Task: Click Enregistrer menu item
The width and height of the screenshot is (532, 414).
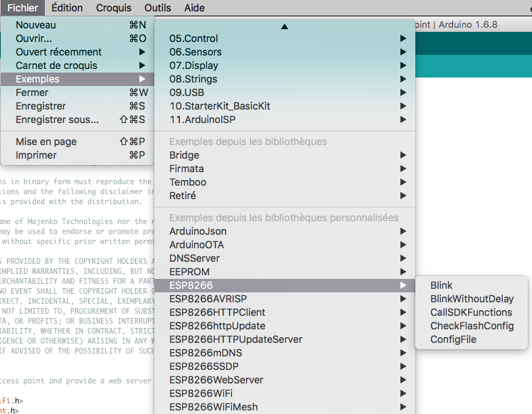Action: point(78,106)
